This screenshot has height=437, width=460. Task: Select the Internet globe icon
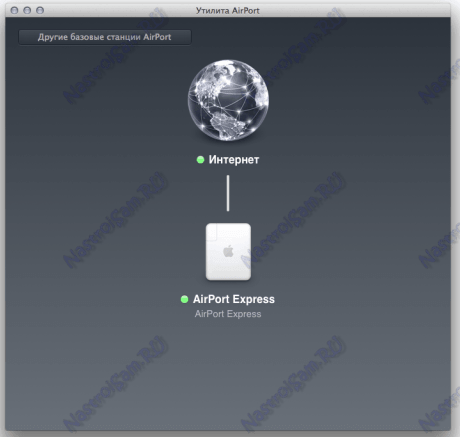click(228, 100)
